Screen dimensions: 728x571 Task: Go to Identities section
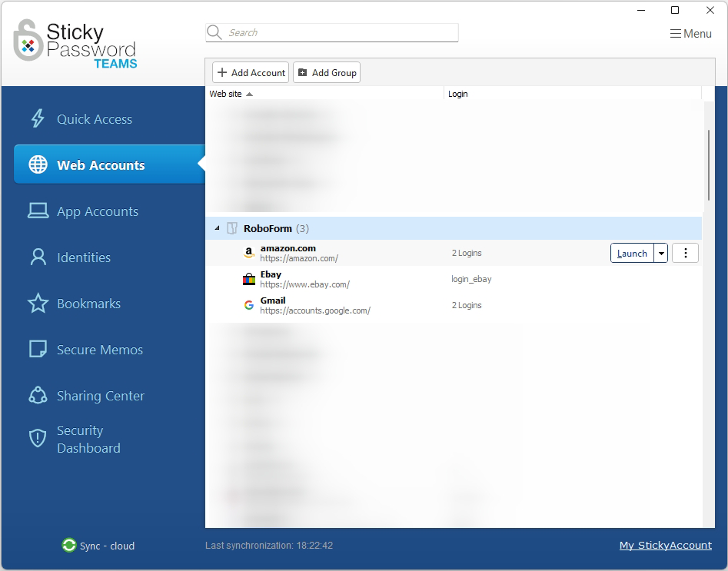pos(84,257)
